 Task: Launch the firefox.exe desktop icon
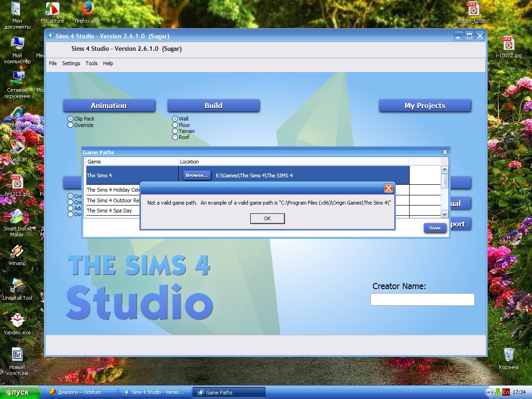coord(87,12)
